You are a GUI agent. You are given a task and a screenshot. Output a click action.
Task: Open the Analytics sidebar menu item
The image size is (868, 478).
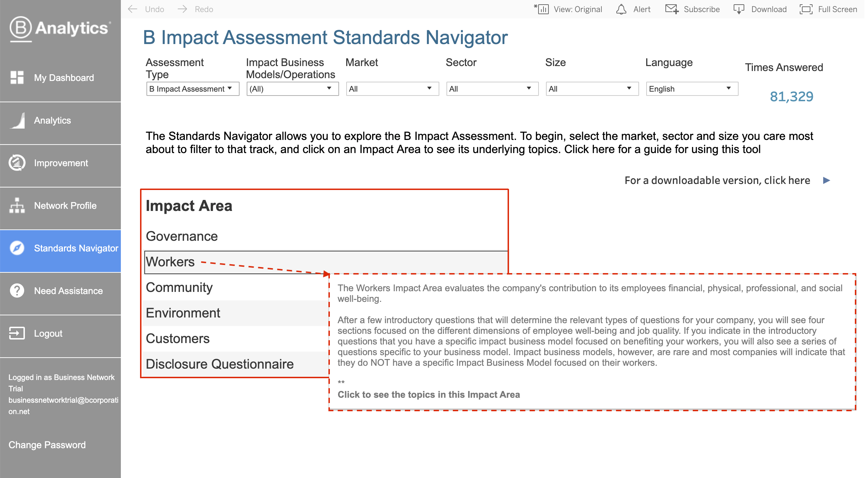click(x=52, y=120)
